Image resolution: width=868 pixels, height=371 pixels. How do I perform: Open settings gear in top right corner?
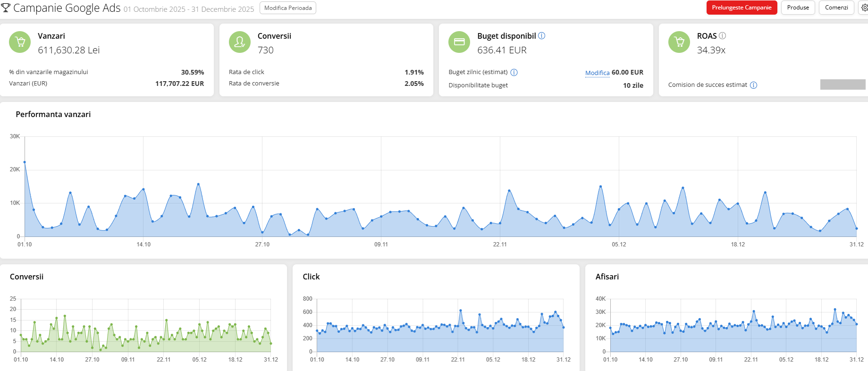coord(864,8)
